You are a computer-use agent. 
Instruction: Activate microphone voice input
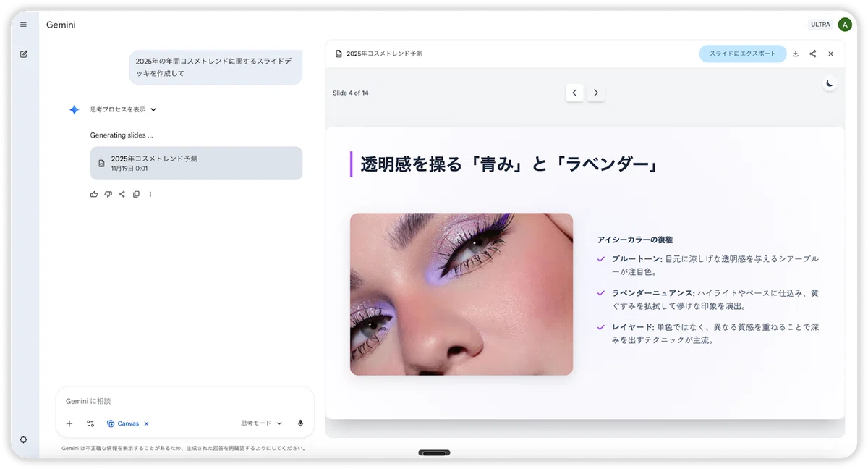tap(300, 423)
